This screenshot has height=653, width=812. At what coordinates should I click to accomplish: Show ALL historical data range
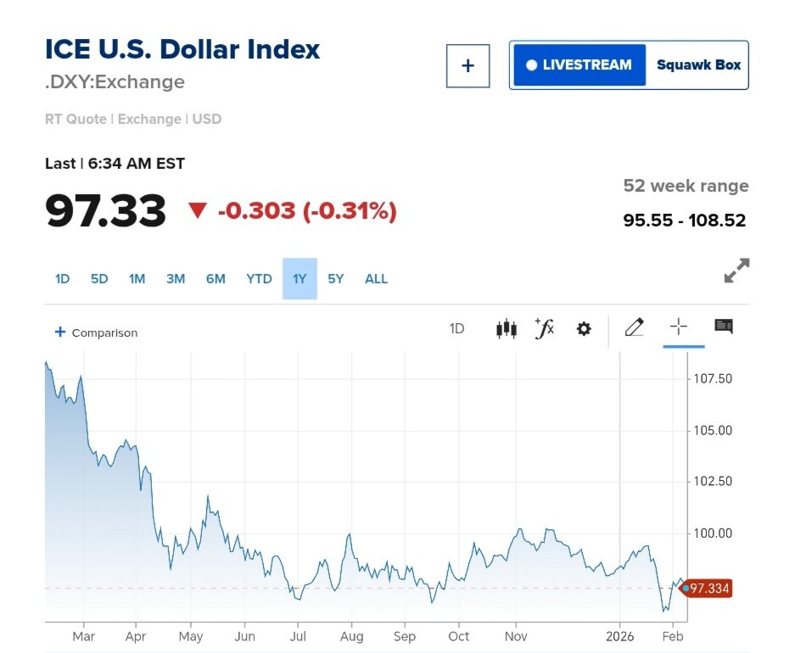click(376, 279)
